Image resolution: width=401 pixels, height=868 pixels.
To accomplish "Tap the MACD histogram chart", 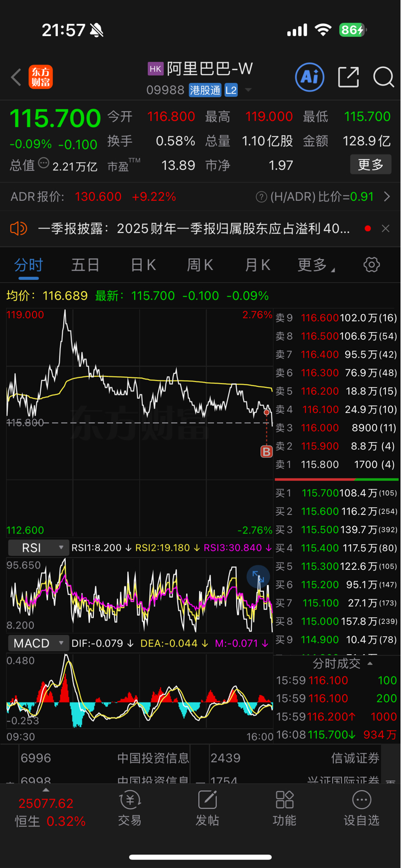I will [x=140, y=691].
